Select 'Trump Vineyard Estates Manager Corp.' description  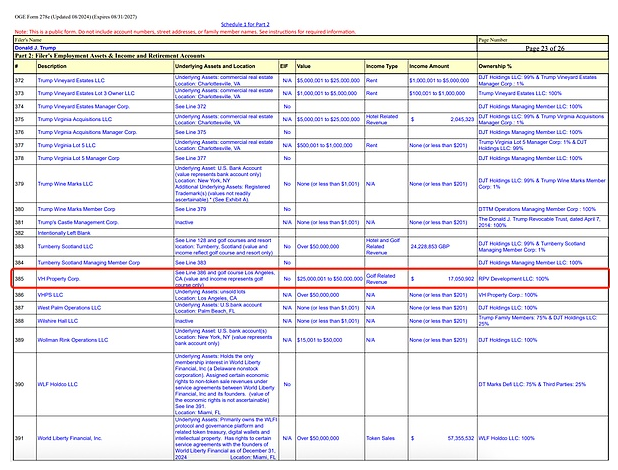84,106
